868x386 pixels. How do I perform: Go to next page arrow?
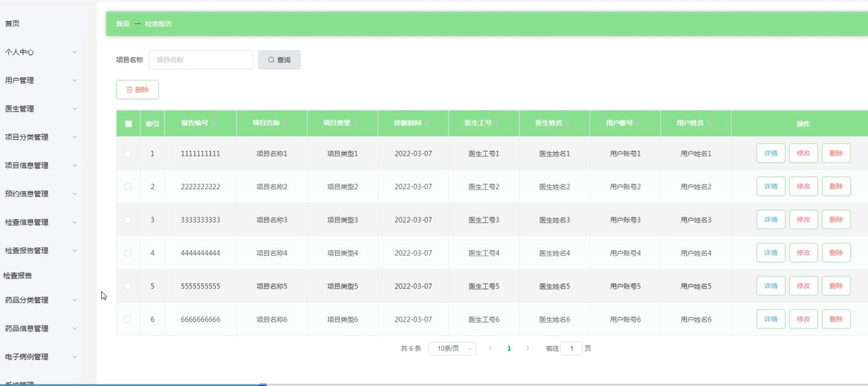click(x=528, y=348)
